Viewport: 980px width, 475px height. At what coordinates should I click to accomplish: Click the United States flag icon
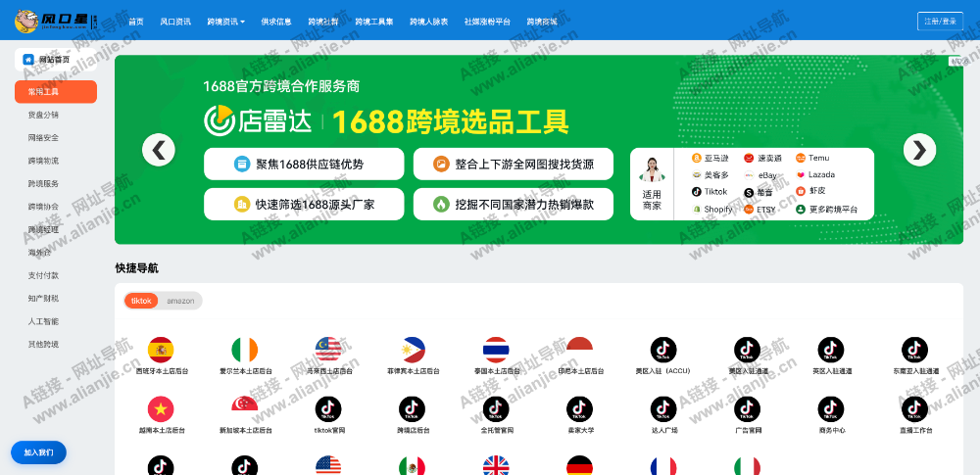328,465
